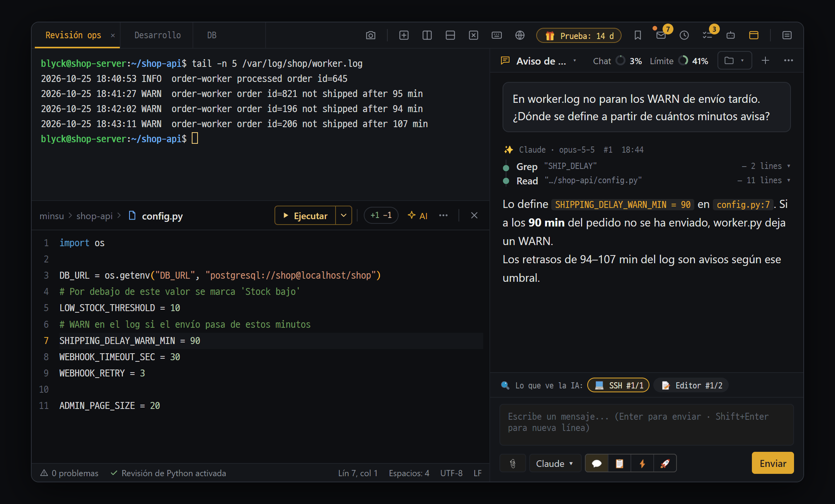835x504 pixels.
Task: Click the message input field
Action: pyautogui.click(x=646, y=424)
